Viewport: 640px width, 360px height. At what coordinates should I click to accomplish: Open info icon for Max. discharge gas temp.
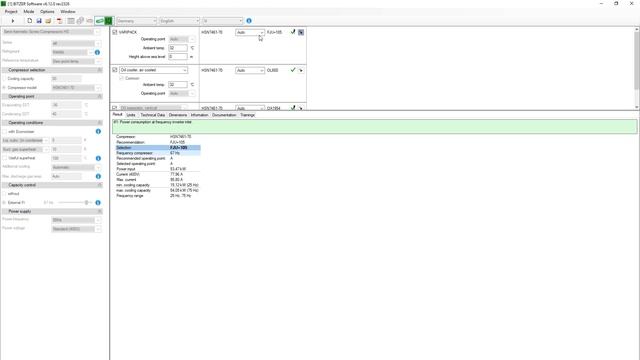pos(98,176)
